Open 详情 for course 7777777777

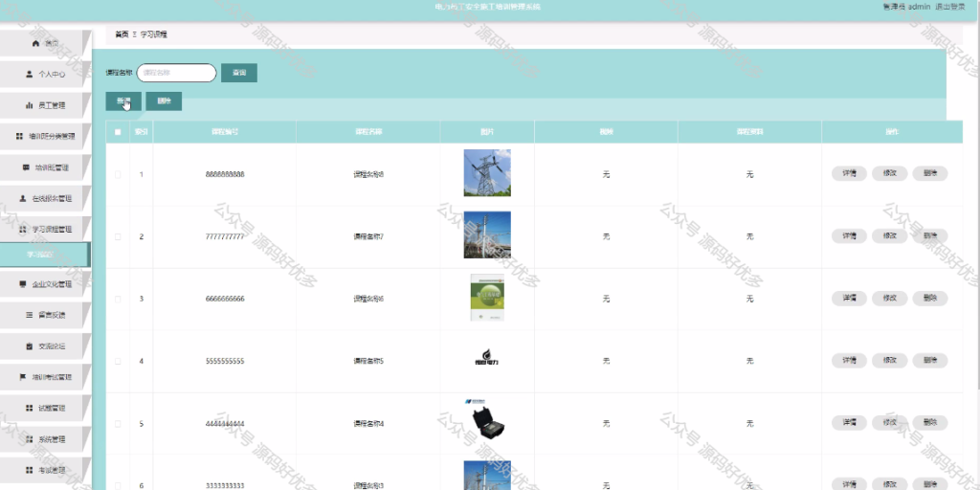tap(849, 235)
